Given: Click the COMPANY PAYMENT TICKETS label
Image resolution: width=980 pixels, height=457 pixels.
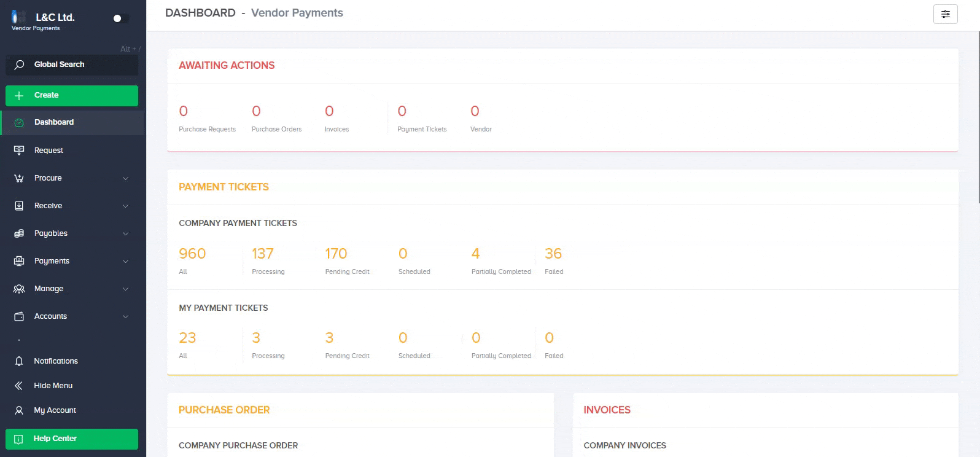Looking at the screenshot, I should pyautogui.click(x=238, y=223).
